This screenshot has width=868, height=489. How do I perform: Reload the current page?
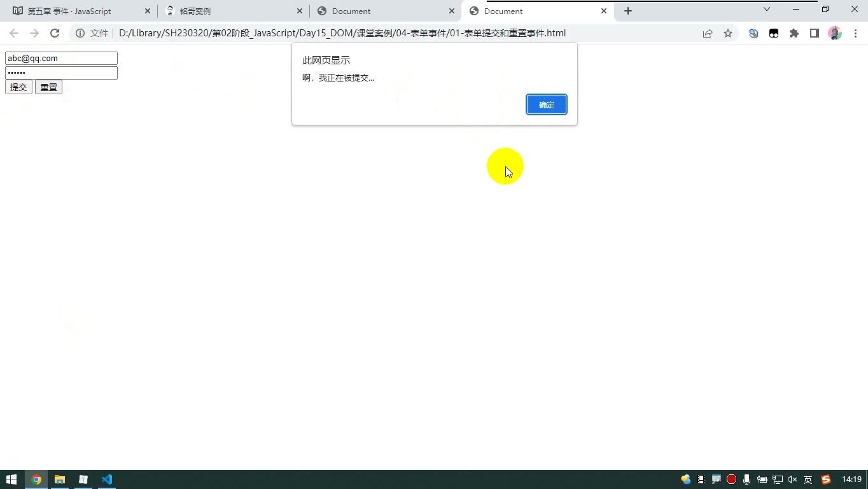[x=55, y=33]
